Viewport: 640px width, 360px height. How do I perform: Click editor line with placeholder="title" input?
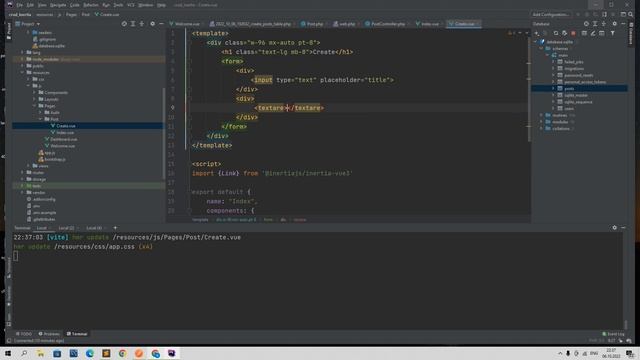pos(322,80)
